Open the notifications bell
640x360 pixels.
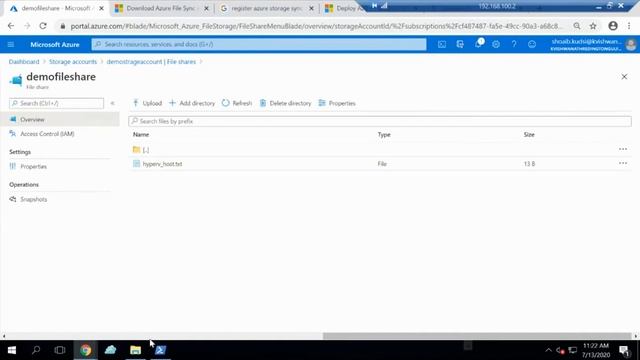click(x=478, y=44)
